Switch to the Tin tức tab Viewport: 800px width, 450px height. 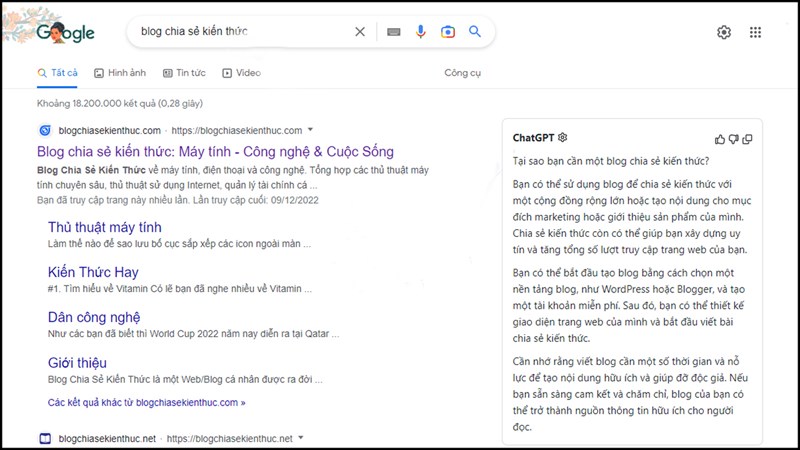(x=184, y=73)
